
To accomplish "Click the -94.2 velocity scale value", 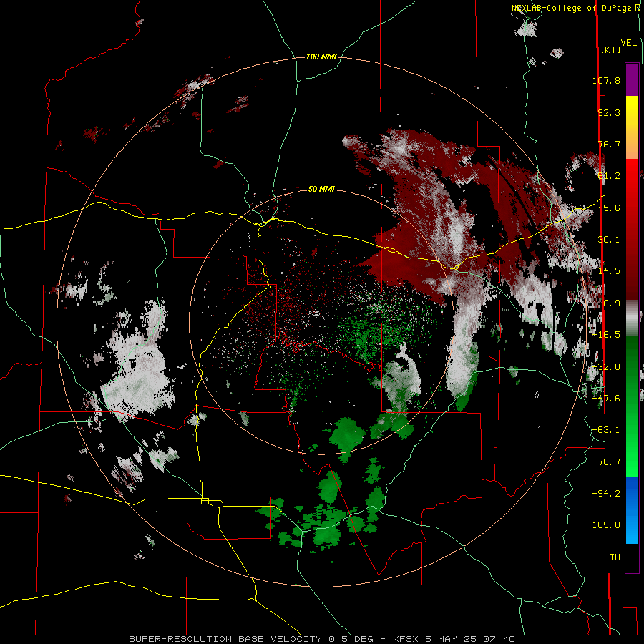I will coord(606,494).
